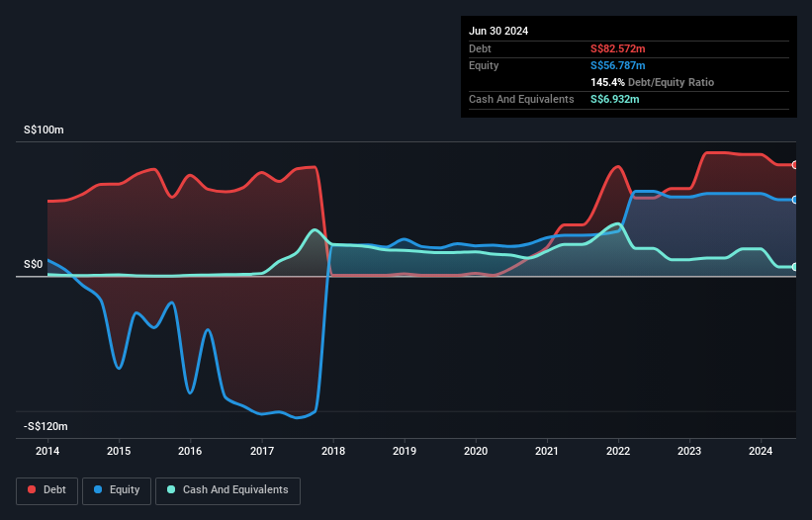Click the 2014 x-axis label
This screenshot has height=520, width=812.
point(47,451)
